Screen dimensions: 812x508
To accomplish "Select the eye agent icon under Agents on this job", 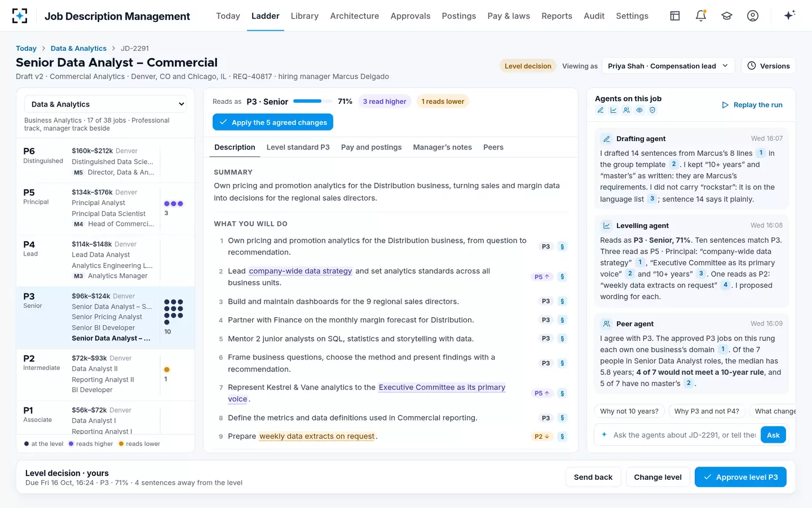I will [639, 111].
